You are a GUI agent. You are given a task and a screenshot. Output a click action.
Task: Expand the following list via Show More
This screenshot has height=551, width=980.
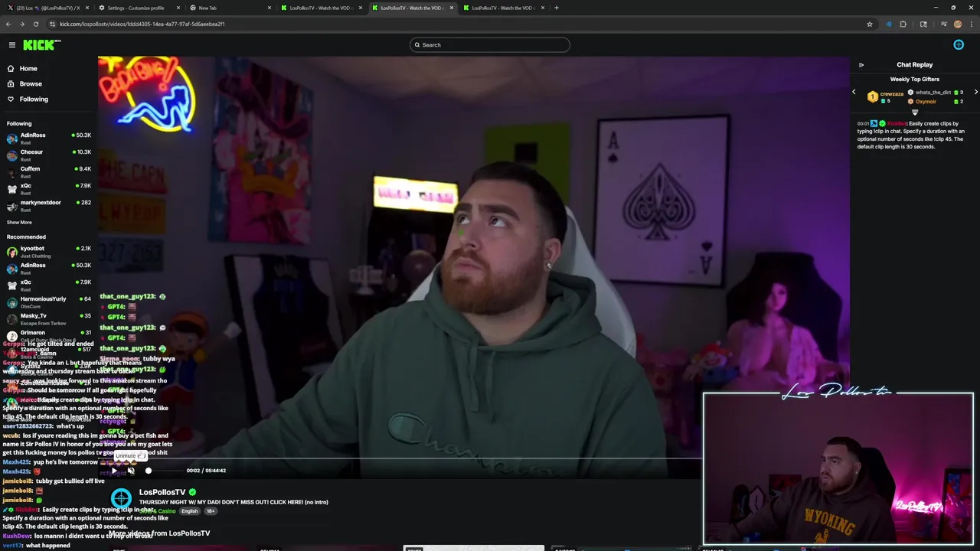tap(19, 223)
